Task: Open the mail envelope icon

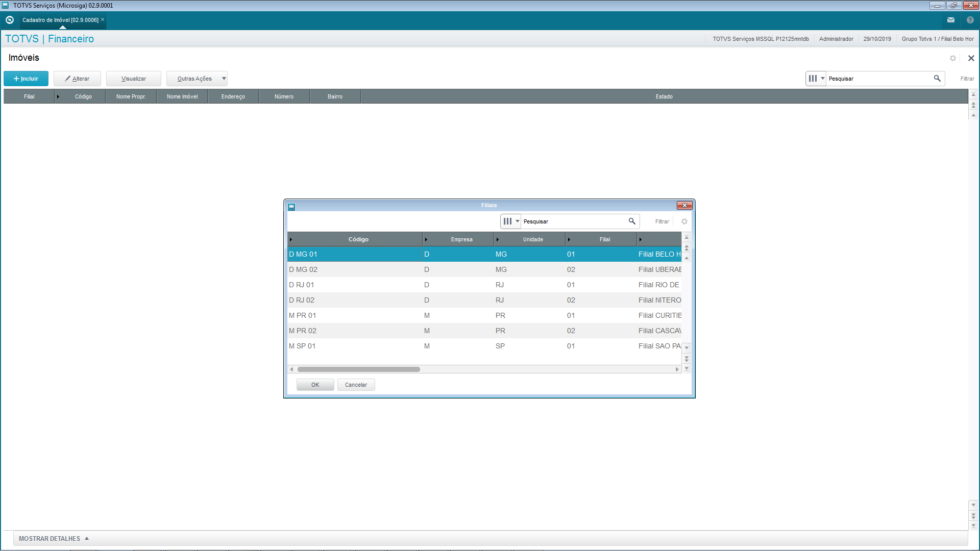Action: [x=950, y=20]
